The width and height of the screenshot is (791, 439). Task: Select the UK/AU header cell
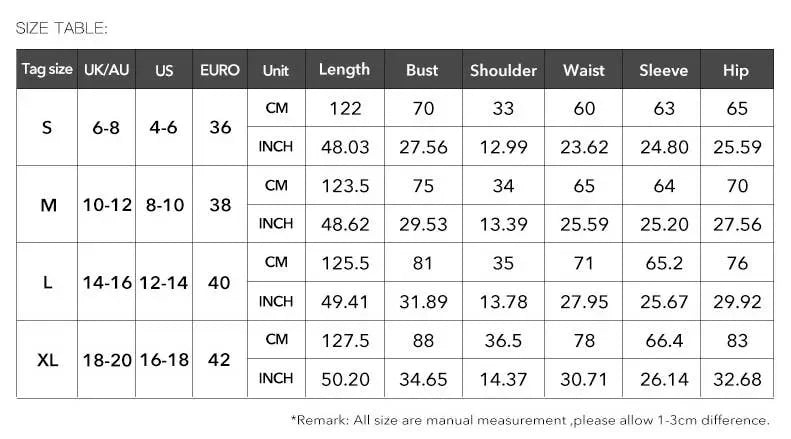(x=106, y=69)
